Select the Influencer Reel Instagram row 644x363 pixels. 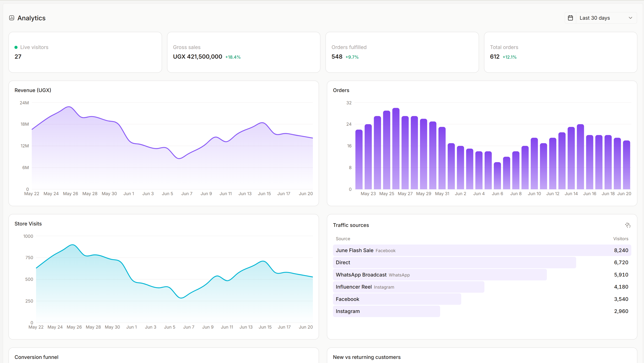pyautogui.click(x=482, y=287)
